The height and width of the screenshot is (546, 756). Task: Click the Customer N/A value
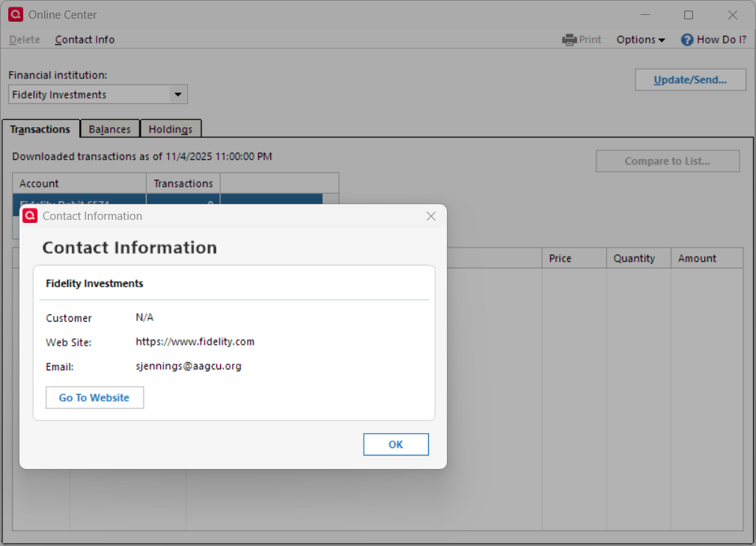click(x=144, y=317)
